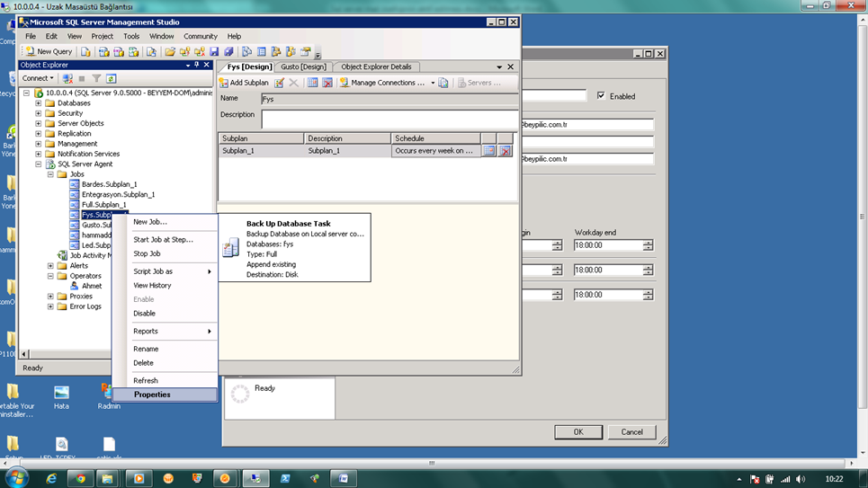Expand the Databases tree node

coord(39,103)
